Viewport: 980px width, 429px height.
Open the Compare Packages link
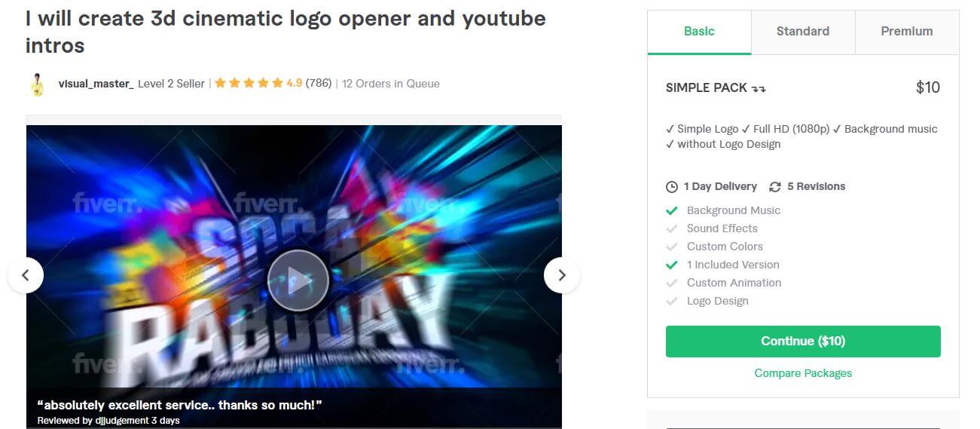click(803, 373)
